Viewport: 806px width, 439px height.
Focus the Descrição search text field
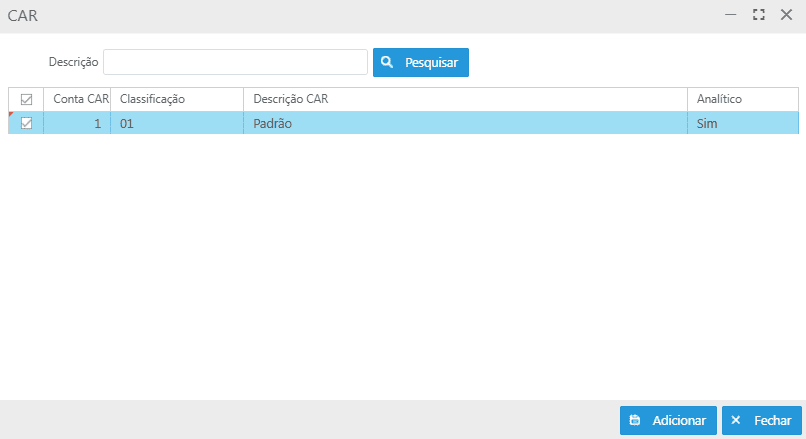tap(235, 62)
